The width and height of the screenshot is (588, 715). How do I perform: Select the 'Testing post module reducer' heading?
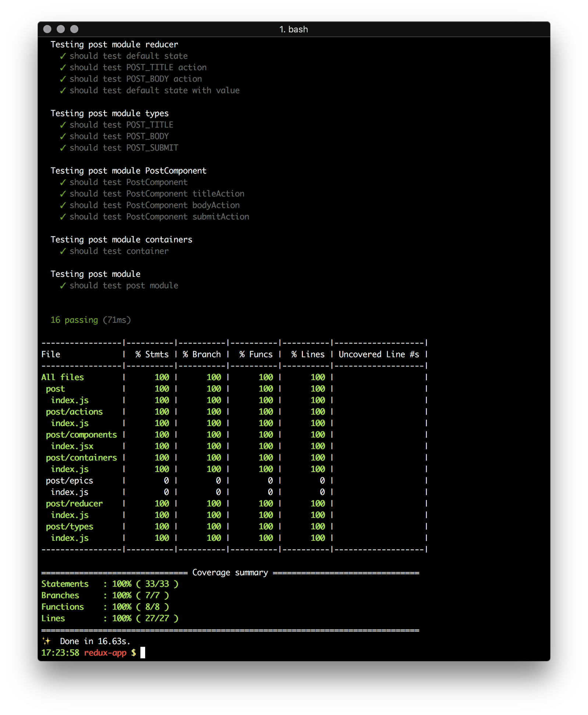point(114,44)
